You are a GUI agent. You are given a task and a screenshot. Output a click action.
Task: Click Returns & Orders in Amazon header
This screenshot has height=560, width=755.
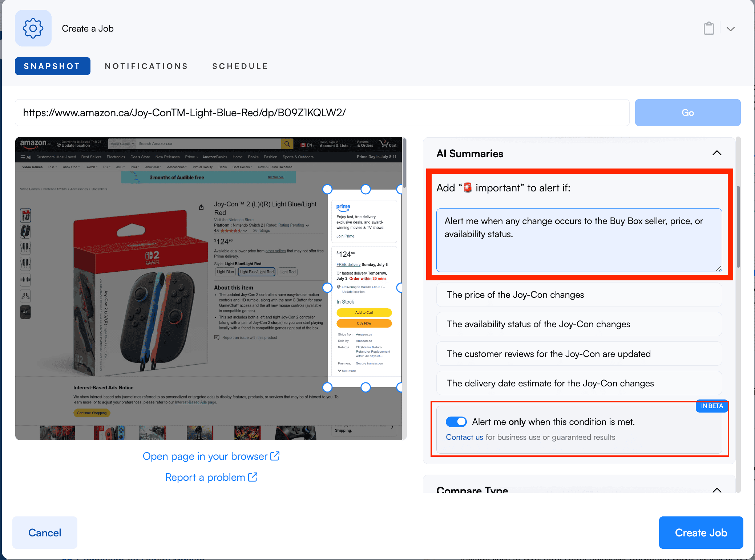(365, 144)
